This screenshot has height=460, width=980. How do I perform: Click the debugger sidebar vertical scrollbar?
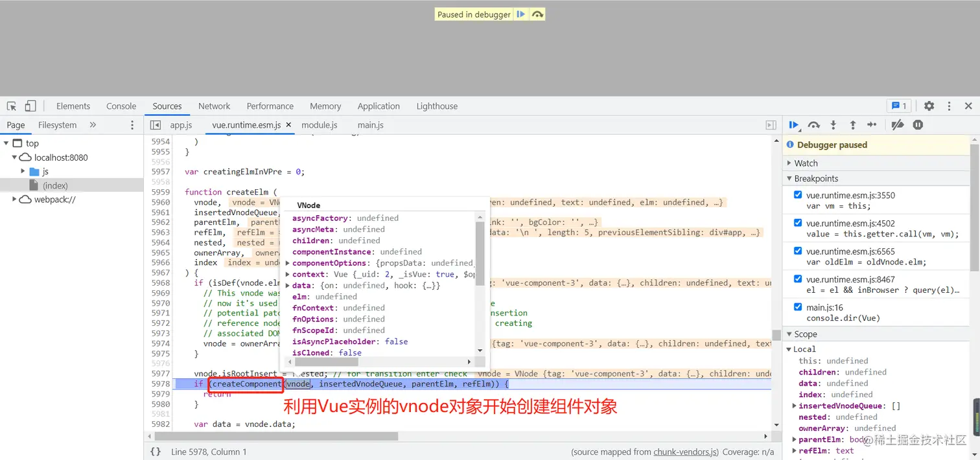(975, 207)
